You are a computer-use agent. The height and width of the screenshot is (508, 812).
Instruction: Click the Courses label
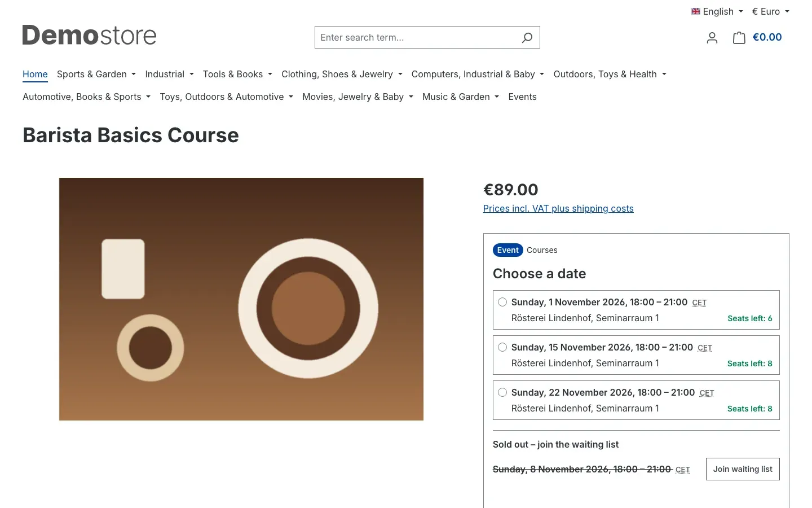(542, 250)
